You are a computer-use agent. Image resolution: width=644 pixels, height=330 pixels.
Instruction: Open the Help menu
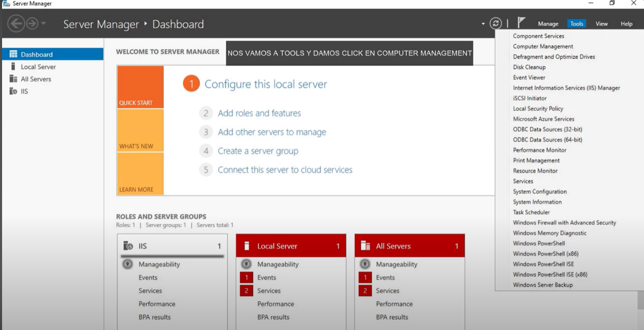point(626,24)
